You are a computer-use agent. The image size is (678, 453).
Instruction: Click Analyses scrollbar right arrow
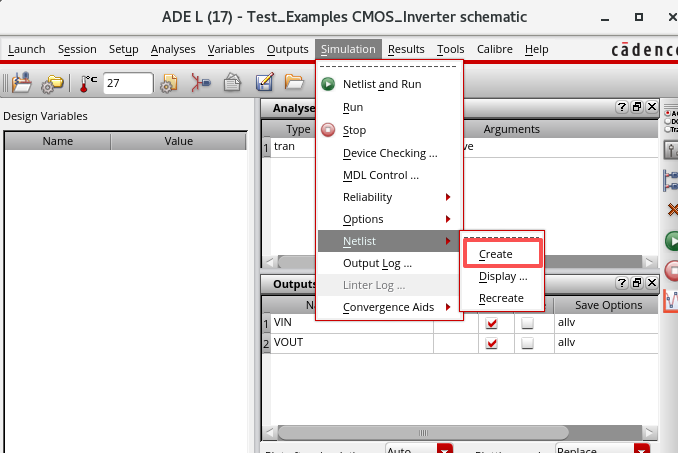point(649,262)
